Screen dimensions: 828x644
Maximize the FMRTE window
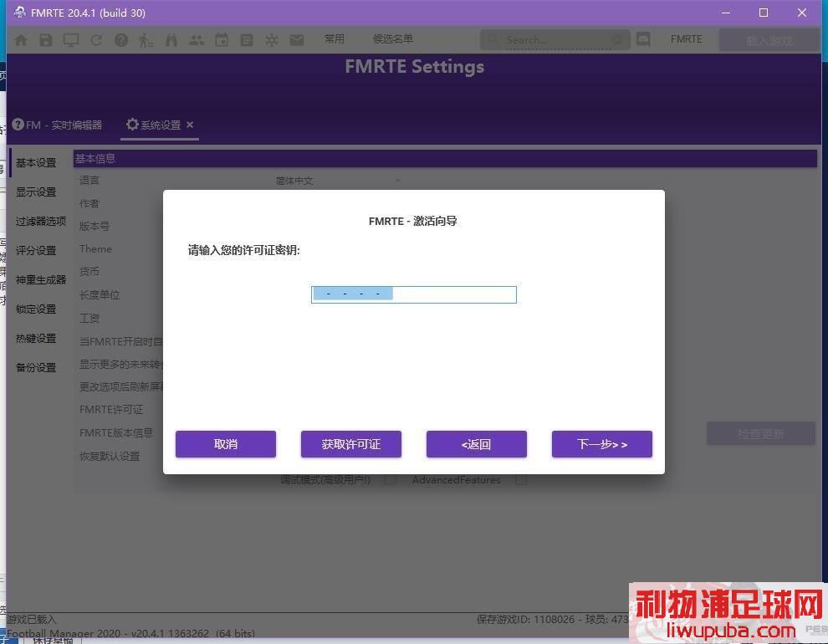[764, 13]
